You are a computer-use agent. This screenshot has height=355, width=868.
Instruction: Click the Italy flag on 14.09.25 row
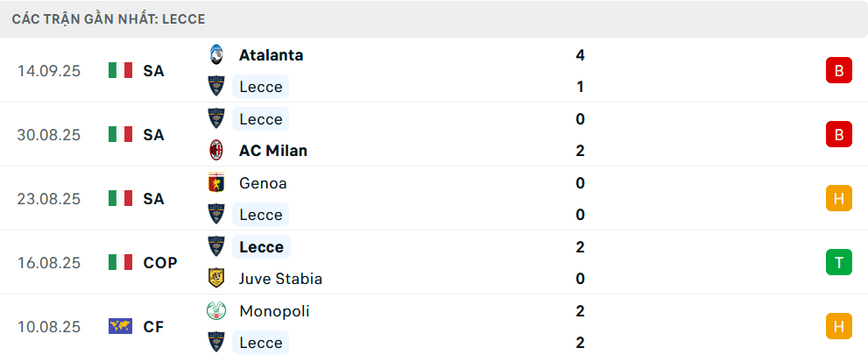click(x=120, y=71)
